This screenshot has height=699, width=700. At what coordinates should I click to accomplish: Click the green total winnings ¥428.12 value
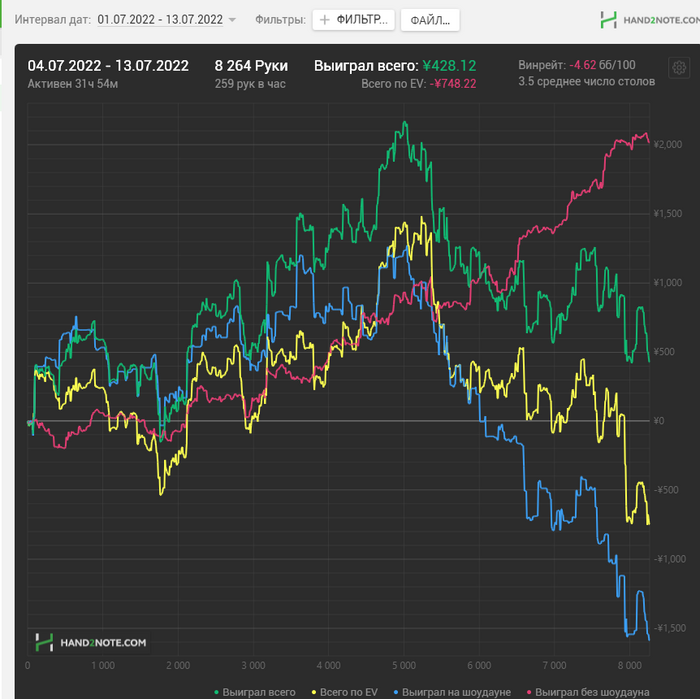click(x=449, y=66)
